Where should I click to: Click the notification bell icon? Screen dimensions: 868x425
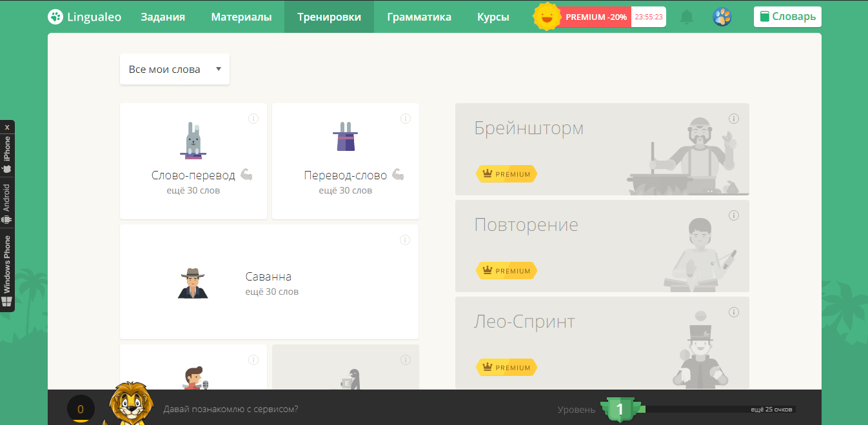(x=687, y=17)
